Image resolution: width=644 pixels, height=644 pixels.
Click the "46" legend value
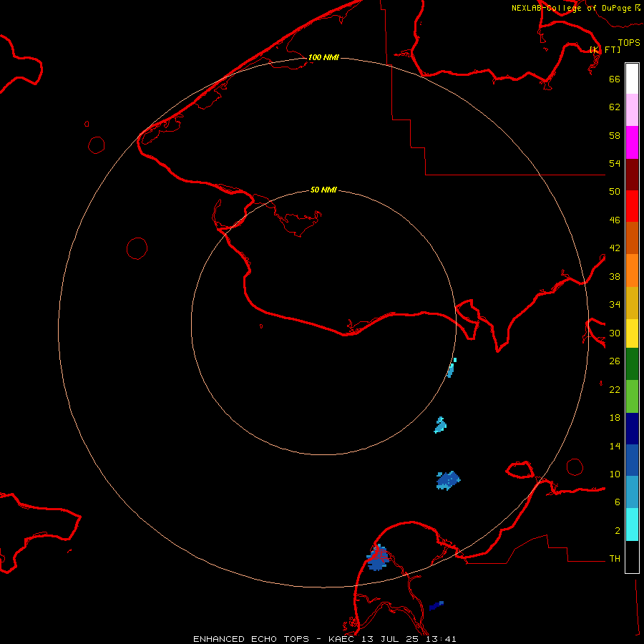tap(615, 220)
